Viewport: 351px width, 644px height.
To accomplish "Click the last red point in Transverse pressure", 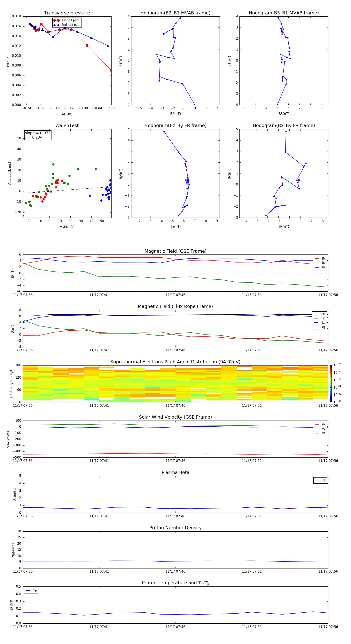I will click(111, 70).
